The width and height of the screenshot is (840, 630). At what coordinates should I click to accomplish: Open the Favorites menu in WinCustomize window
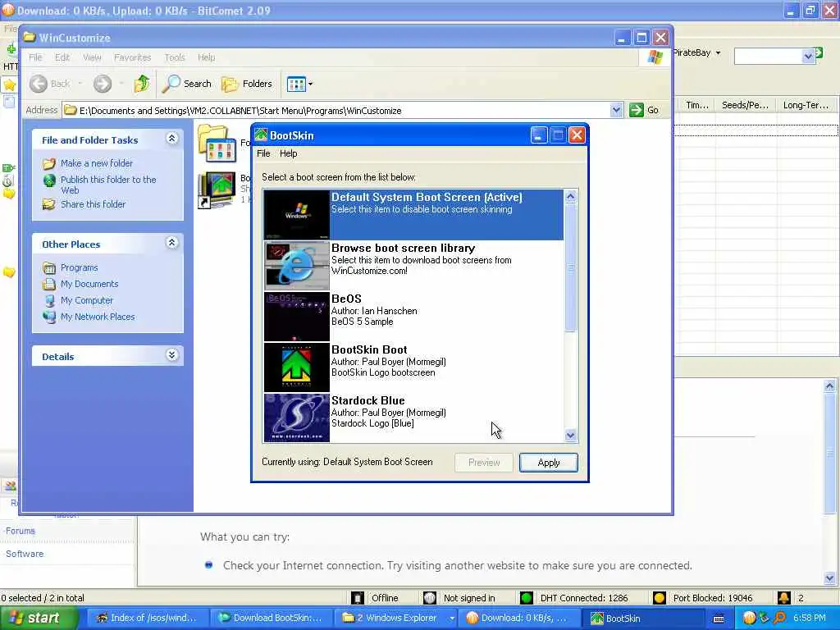(x=132, y=57)
